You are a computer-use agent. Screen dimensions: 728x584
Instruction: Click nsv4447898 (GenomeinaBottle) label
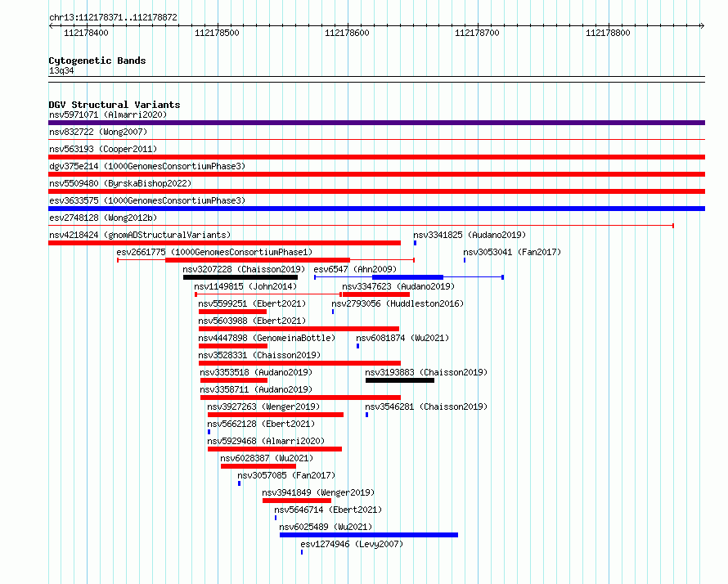click(267, 338)
